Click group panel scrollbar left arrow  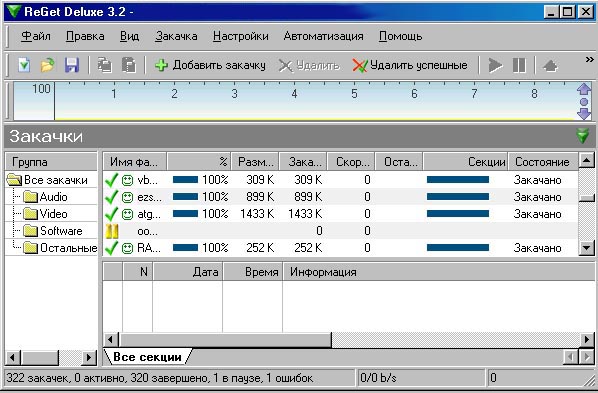click(x=13, y=358)
